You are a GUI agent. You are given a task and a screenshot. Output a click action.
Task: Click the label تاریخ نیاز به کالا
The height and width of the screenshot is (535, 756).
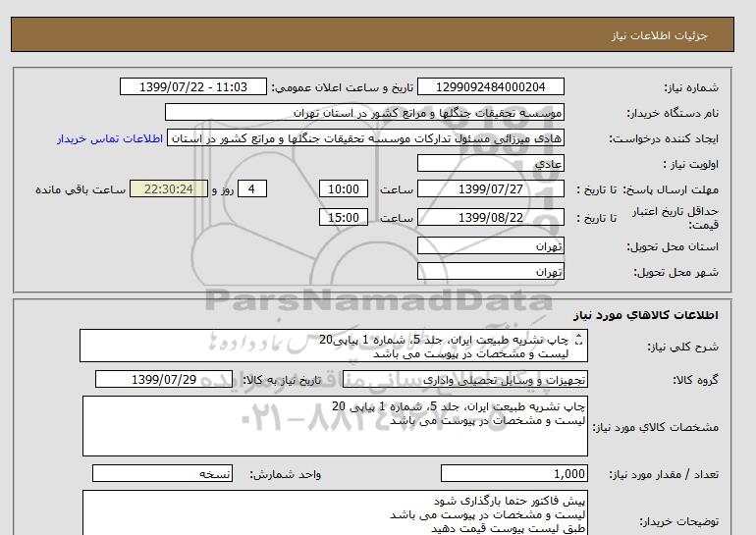(x=282, y=380)
